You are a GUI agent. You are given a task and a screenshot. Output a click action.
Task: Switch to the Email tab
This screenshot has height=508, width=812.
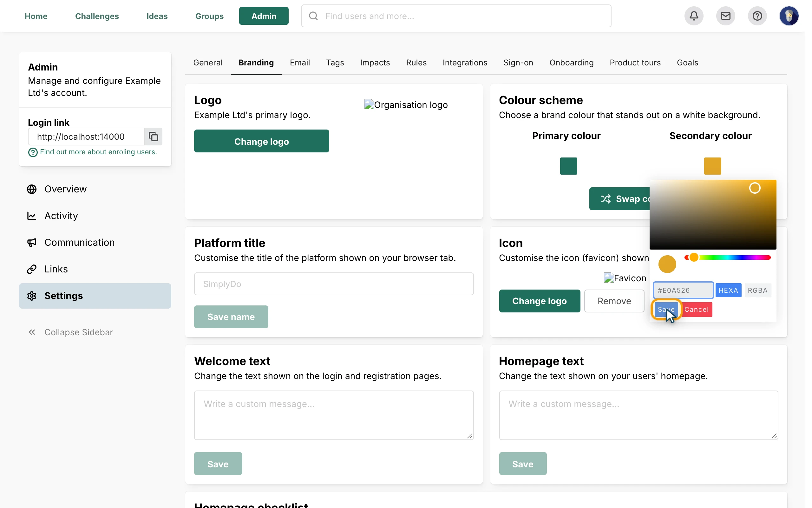pyautogui.click(x=300, y=63)
